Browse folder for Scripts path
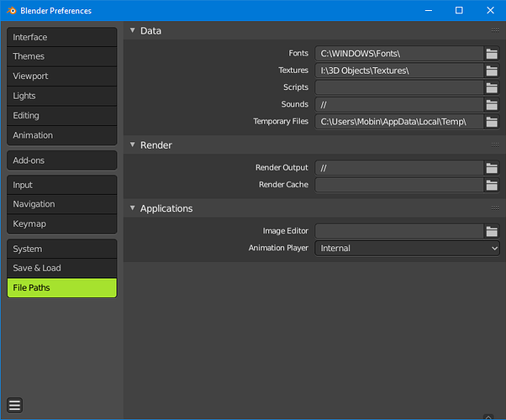 pyautogui.click(x=492, y=87)
